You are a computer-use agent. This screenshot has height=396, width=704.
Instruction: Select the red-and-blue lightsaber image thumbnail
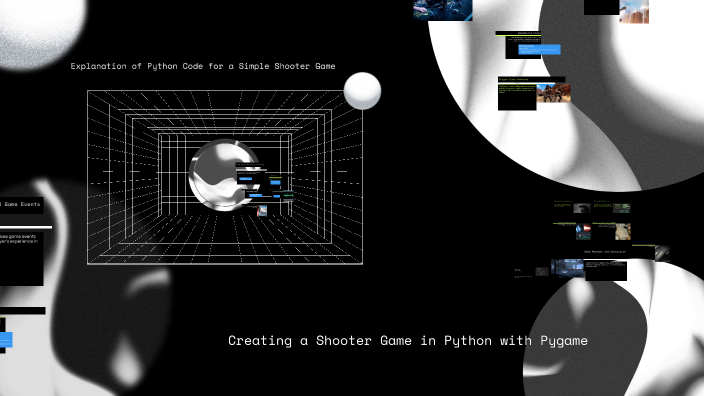point(583,232)
